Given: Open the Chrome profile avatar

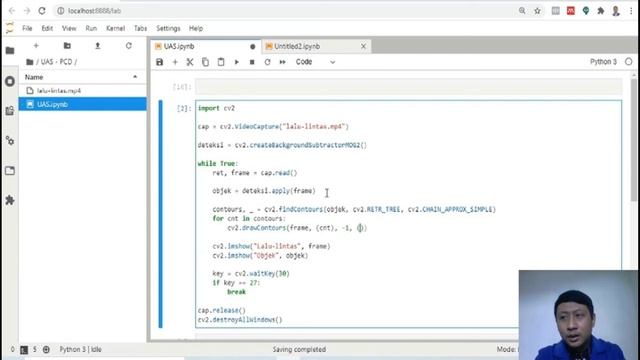Looking at the screenshot, I should [x=616, y=11].
